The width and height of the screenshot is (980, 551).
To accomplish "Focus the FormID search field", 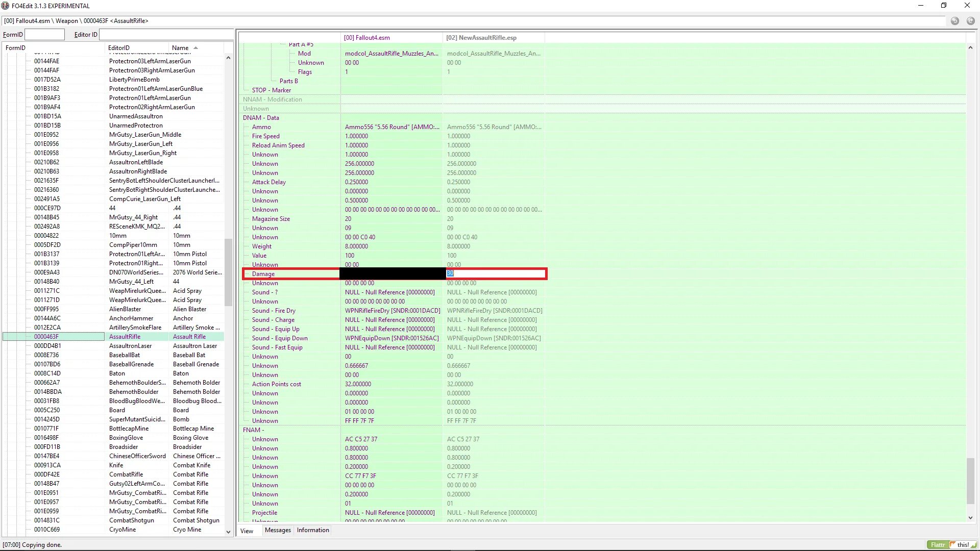I will pyautogui.click(x=45, y=35).
